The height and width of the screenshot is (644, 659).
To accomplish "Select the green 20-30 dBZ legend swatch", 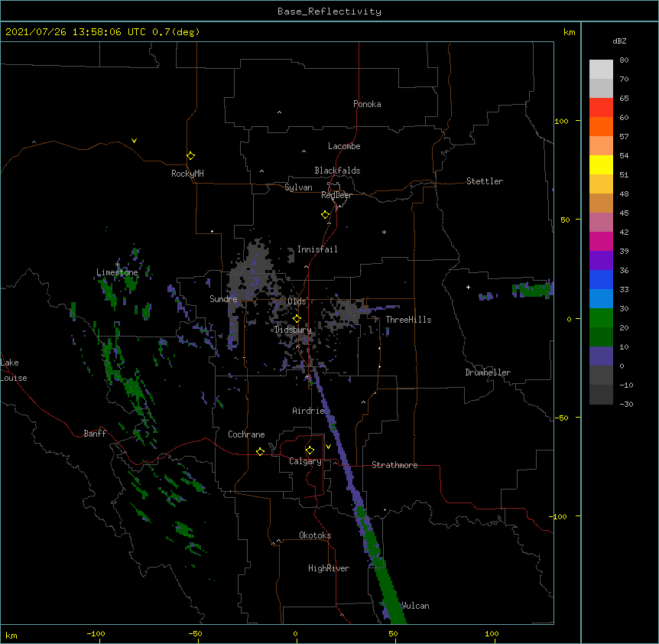I will coord(601,318).
